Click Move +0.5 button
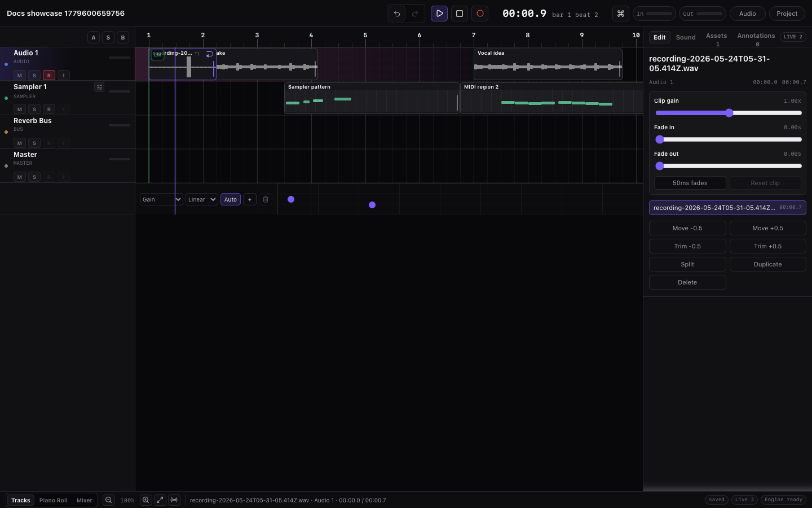The height and width of the screenshot is (508, 812). (x=768, y=228)
